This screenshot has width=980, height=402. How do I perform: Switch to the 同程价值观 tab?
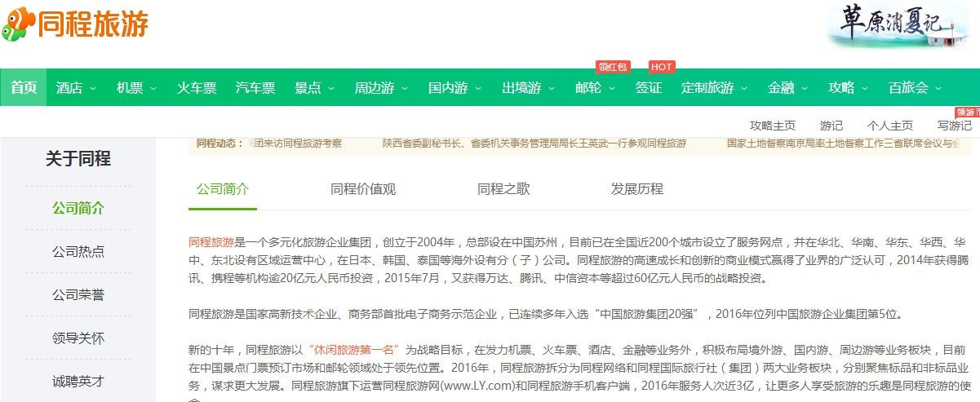tap(363, 189)
